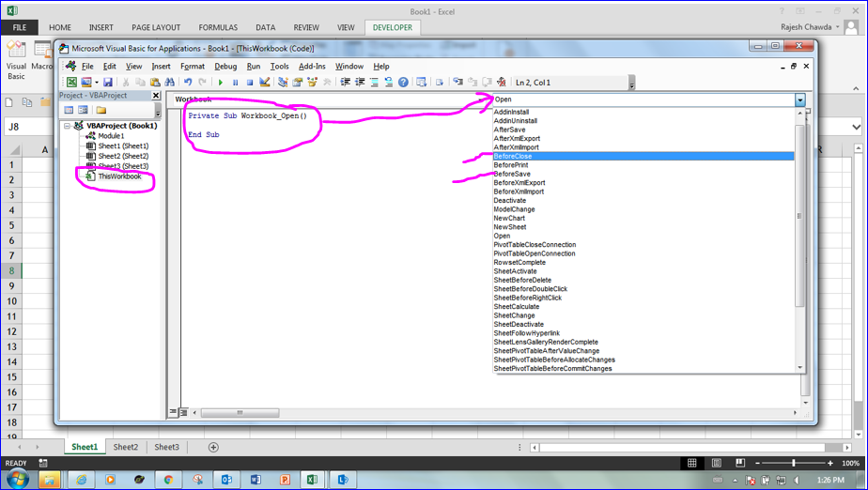Open the procedure dropdown showing Open
The height and width of the screenshot is (490, 868).
tap(800, 100)
